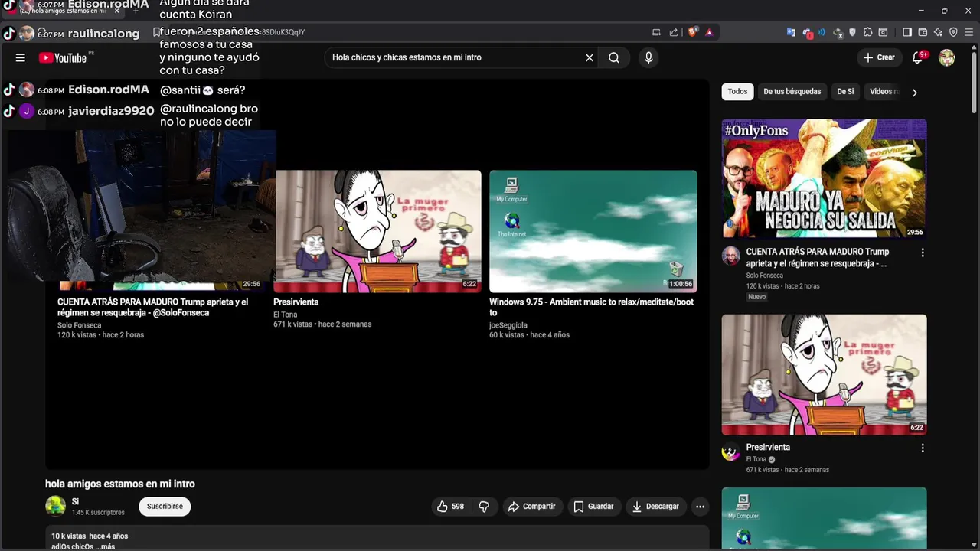980x551 pixels.
Task: Open the Si channel avatar
Action: (55, 506)
